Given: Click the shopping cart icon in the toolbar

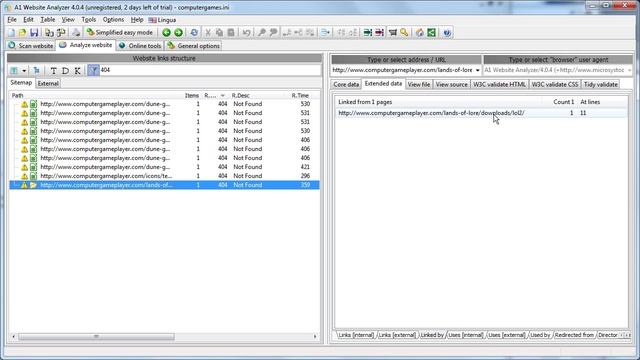Looking at the screenshot, I should pos(393,33).
